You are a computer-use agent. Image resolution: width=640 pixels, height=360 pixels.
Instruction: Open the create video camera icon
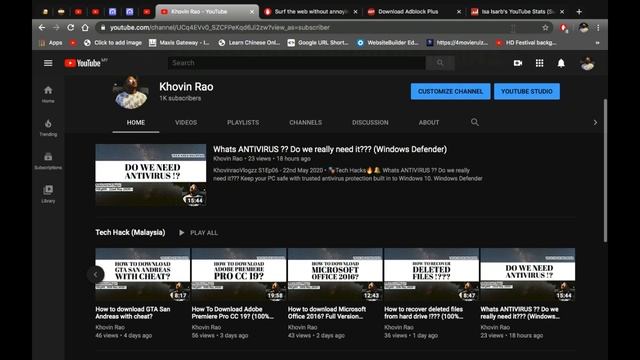518,63
